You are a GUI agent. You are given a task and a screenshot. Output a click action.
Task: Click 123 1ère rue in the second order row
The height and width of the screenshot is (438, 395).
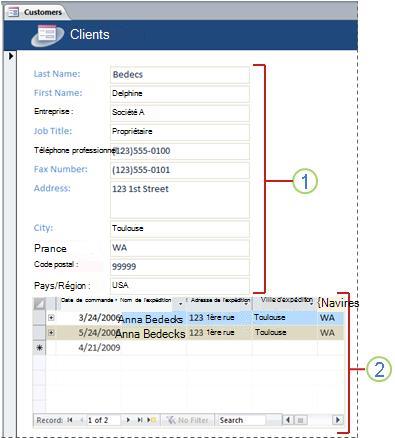pos(212,333)
